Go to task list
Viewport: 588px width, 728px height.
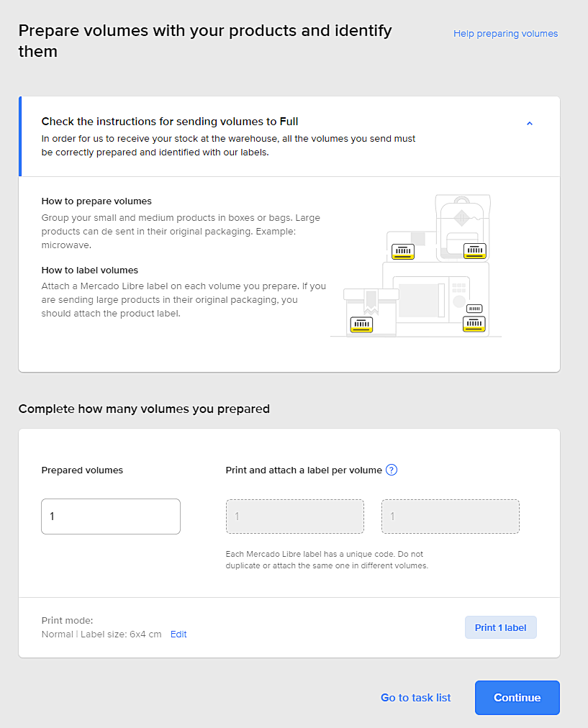(x=415, y=698)
